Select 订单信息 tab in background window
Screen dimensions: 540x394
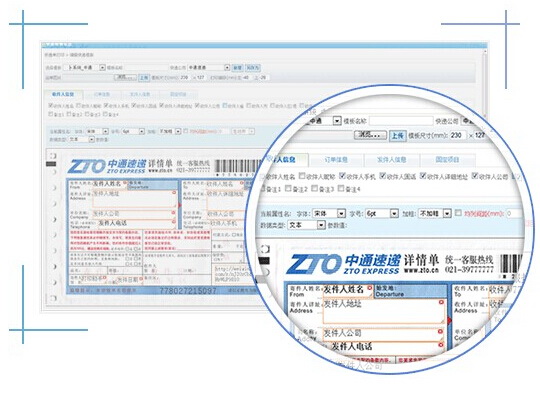pos(102,94)
